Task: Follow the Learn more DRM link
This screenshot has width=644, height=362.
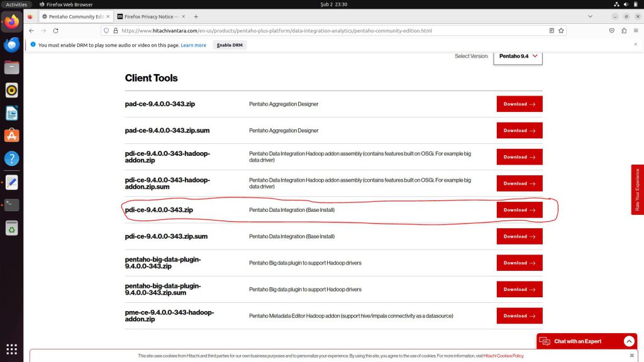Action: point(194,45)
